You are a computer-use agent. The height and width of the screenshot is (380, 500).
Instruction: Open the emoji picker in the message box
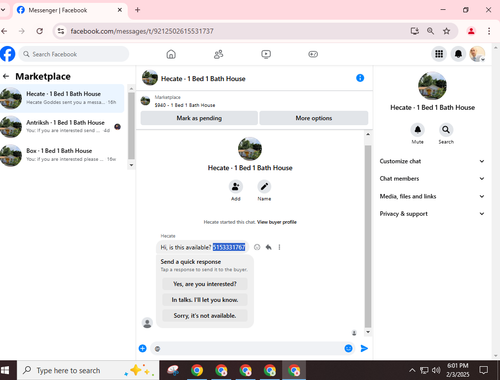point(348,348)
